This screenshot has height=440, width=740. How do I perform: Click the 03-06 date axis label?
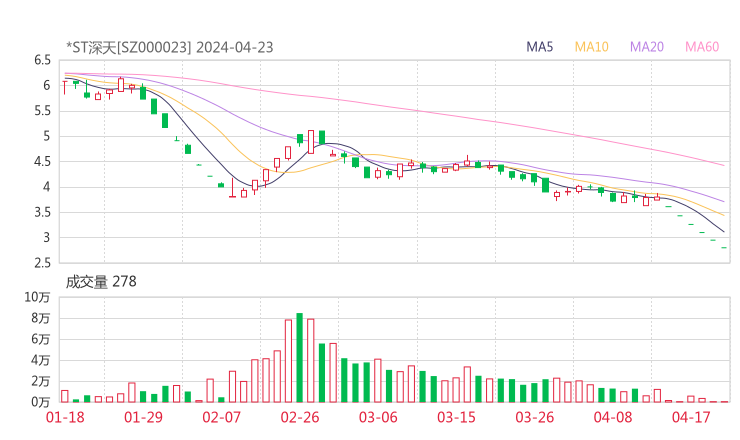pos(378,417)
